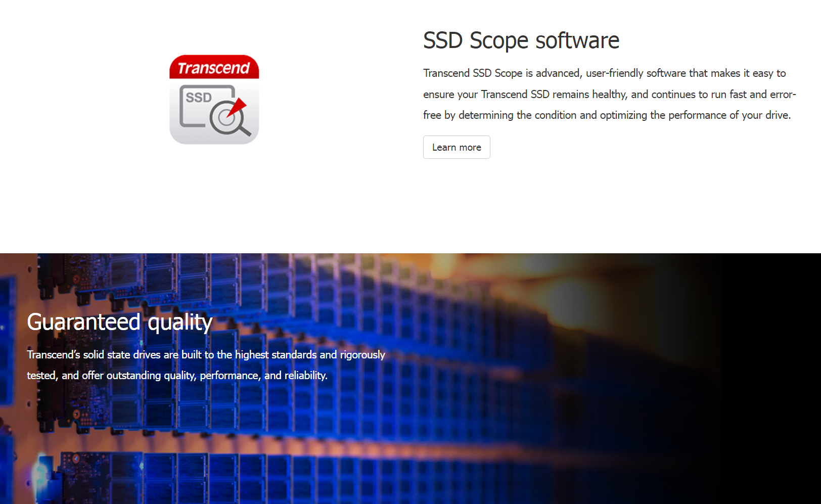This screenshot has width=821, height=504.
Task: Click the paragraph starting 'Transcend SSD Scope is advanced'
Action: click(610, 94)
